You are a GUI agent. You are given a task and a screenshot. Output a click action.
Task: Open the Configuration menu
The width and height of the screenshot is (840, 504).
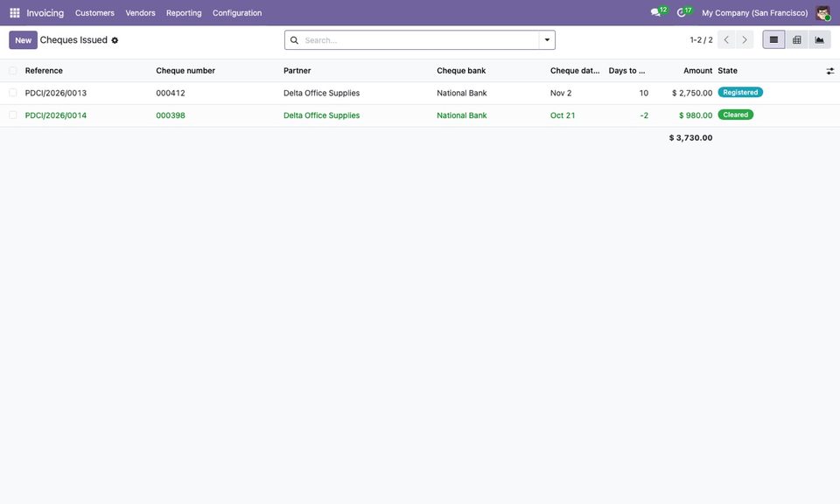tap(237, 13)
